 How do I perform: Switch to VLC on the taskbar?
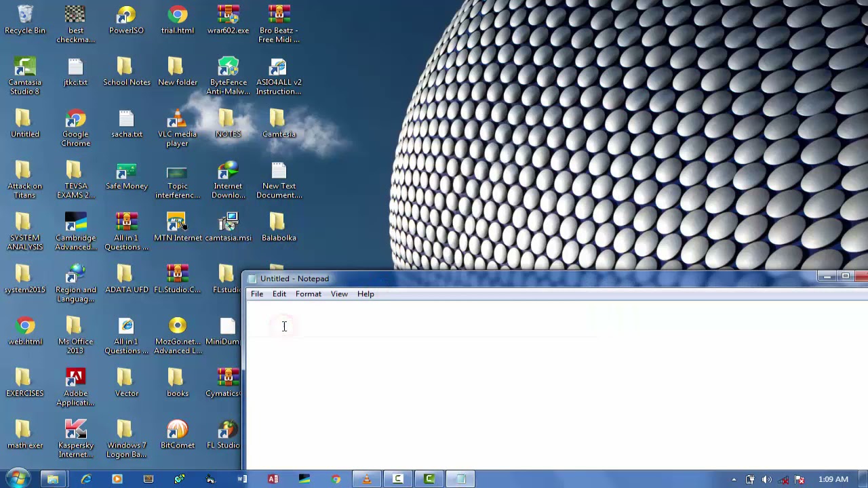367,479
